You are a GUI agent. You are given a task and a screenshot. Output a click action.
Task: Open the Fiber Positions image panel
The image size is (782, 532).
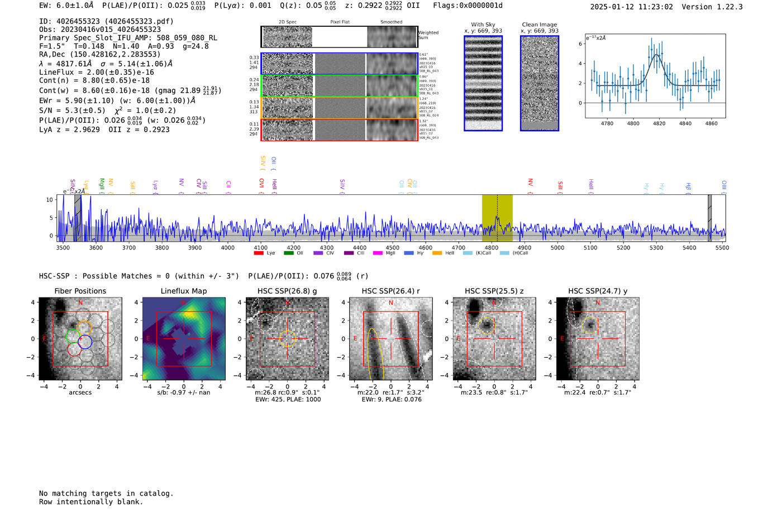(x=80, y=339)
